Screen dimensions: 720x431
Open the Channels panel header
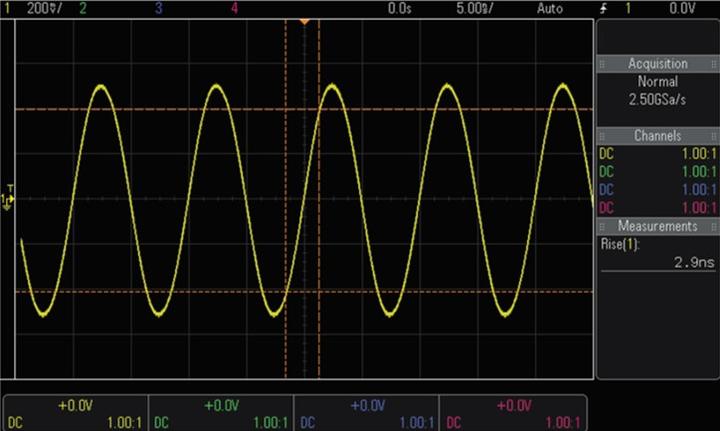click(657, 135)
